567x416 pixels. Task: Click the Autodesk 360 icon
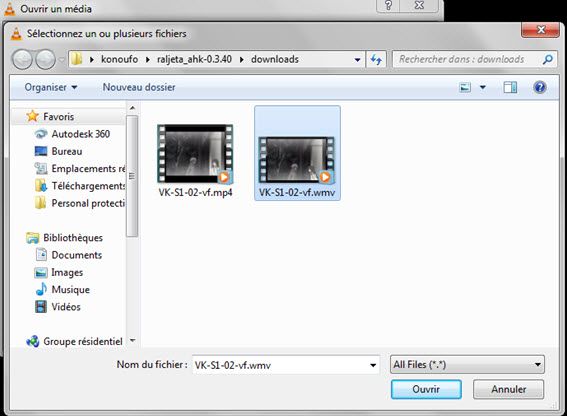[x=40, y=134]
